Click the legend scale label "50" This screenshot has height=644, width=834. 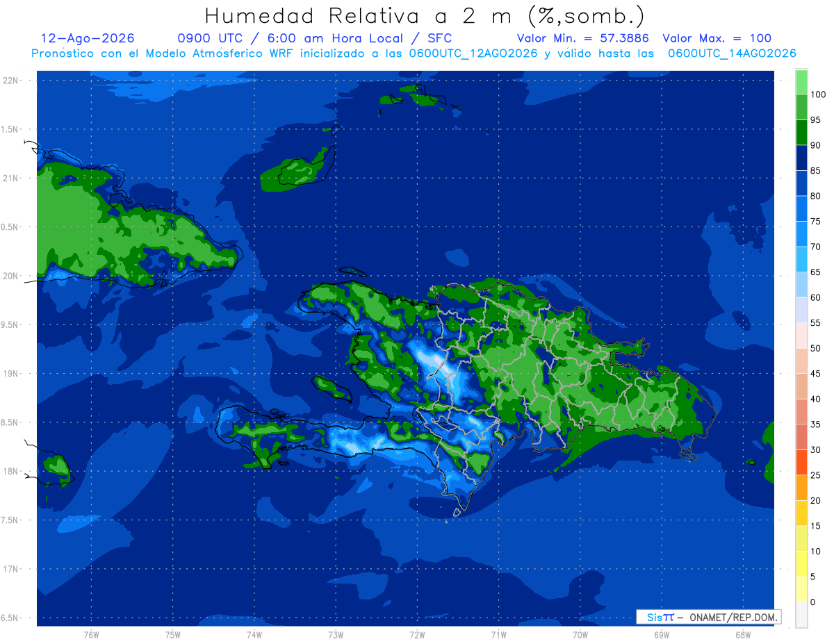(815, 348)
